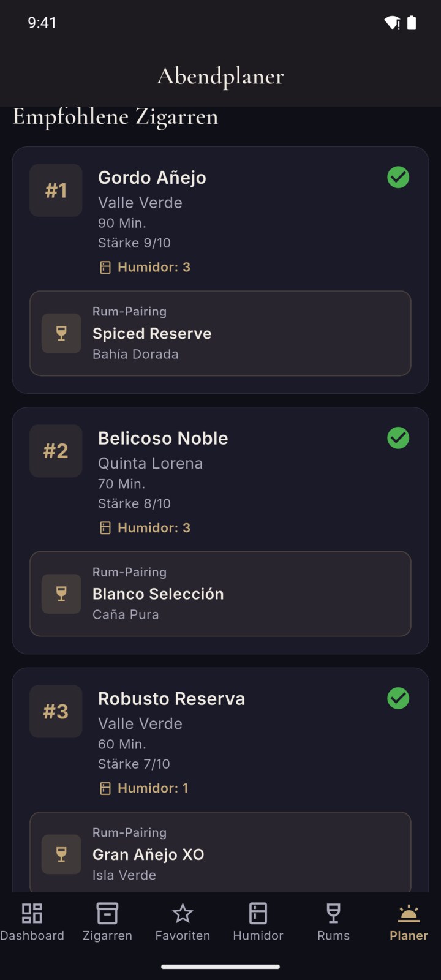Toggle the green checkmark on Belicoso Noble
Viewport: 441px width, 980px height.
tap(398, 438)
